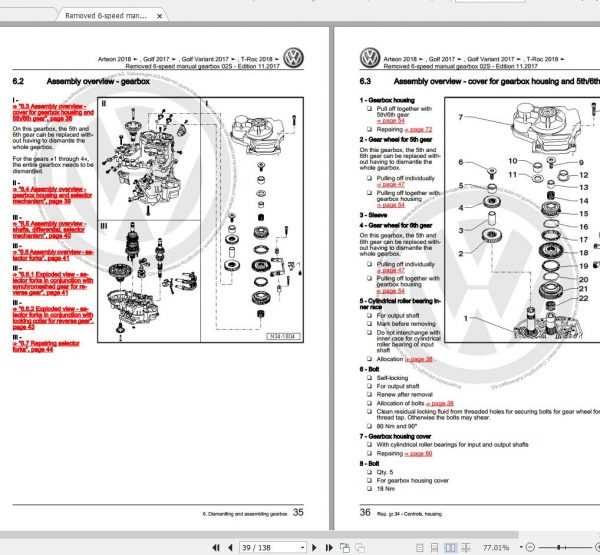Click gearbox exploded diagram on page 35
The image size is (600, 555).
201,220
